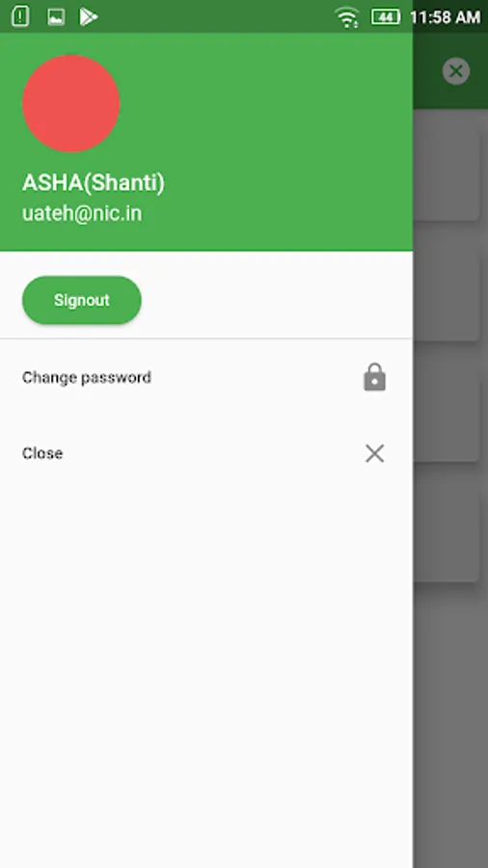Viewport: 488px width, 868px height.
Task: Click the uateh@nic.in email address
Action: tap(82, 214)
